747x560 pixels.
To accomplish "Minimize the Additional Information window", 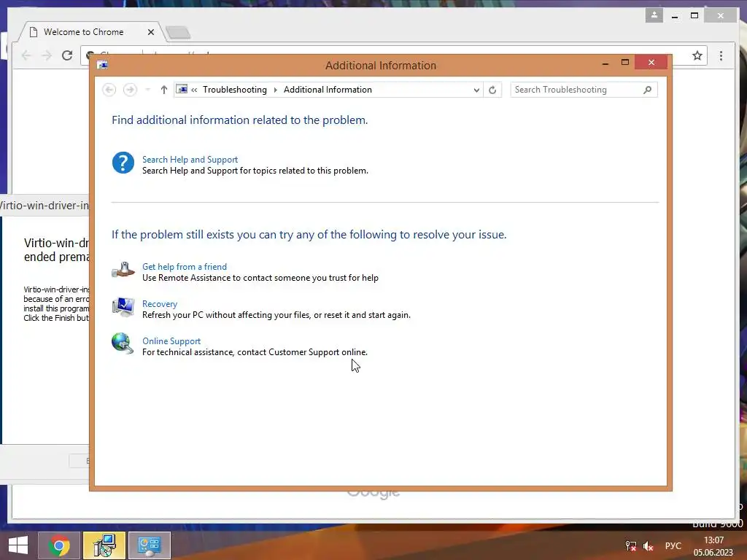I will (605, 63).
